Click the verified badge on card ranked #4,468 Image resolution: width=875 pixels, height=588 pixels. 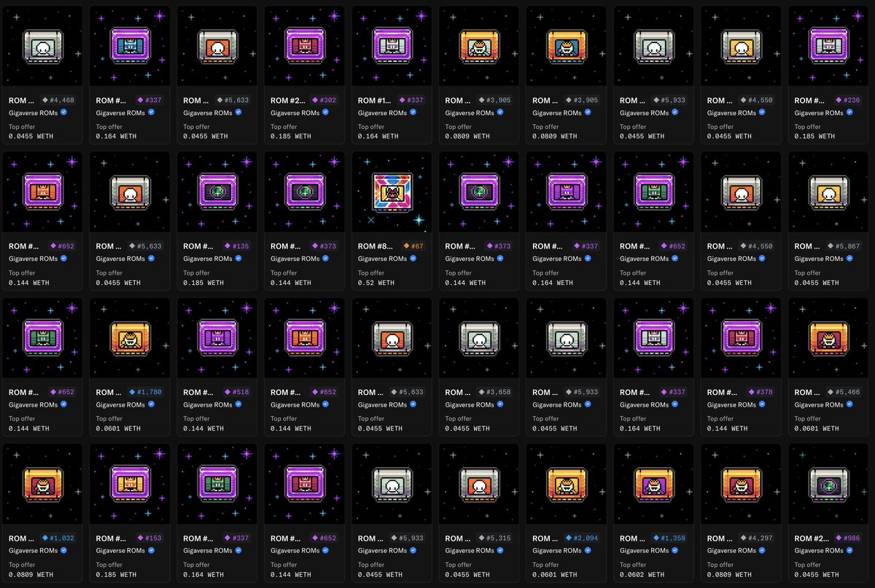(x=64, y=113)
